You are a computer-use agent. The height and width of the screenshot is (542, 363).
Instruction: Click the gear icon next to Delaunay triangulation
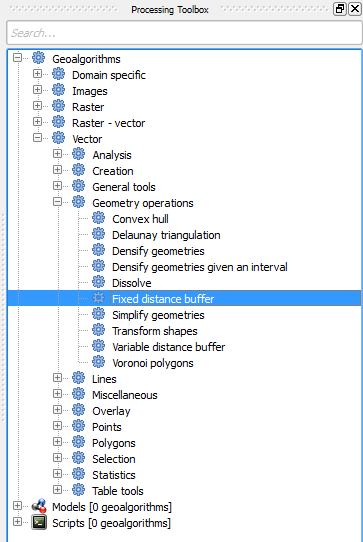click(99, 234)
